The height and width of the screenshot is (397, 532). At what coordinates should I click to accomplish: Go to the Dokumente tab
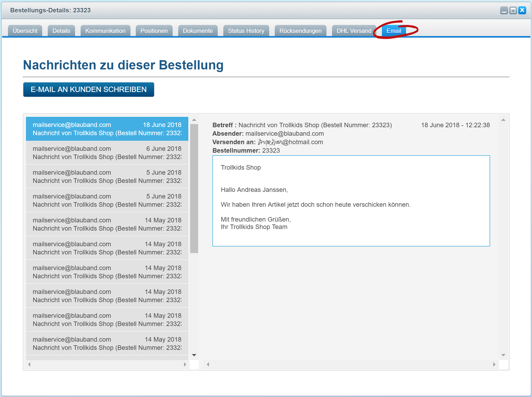coord(198,31)
